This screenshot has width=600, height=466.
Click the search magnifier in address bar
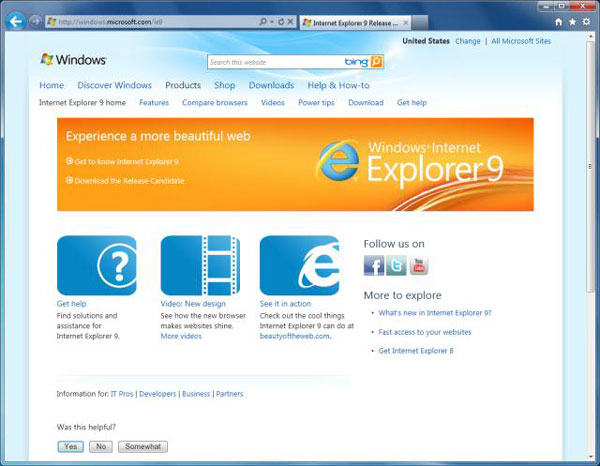pos(263,22)
